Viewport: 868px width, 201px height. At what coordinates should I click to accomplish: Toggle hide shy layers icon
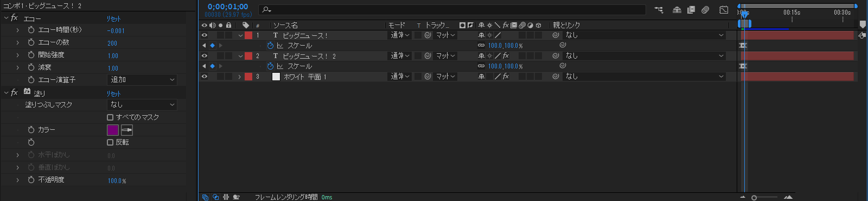point(677,10)
